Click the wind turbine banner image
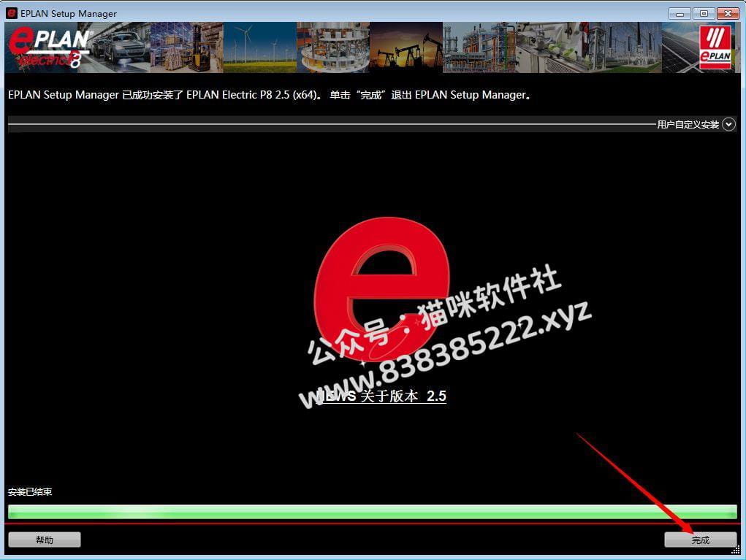 click(x=260, y=47)
